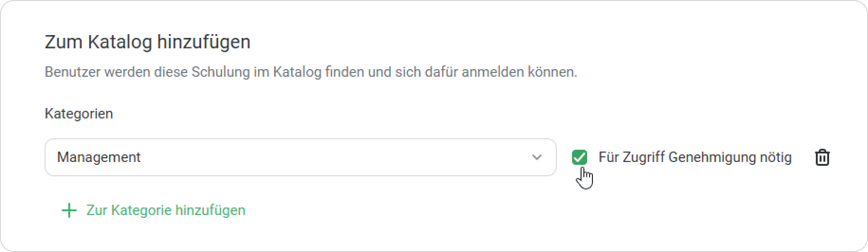Click the chevron icon in Management field

click(536, 157)
